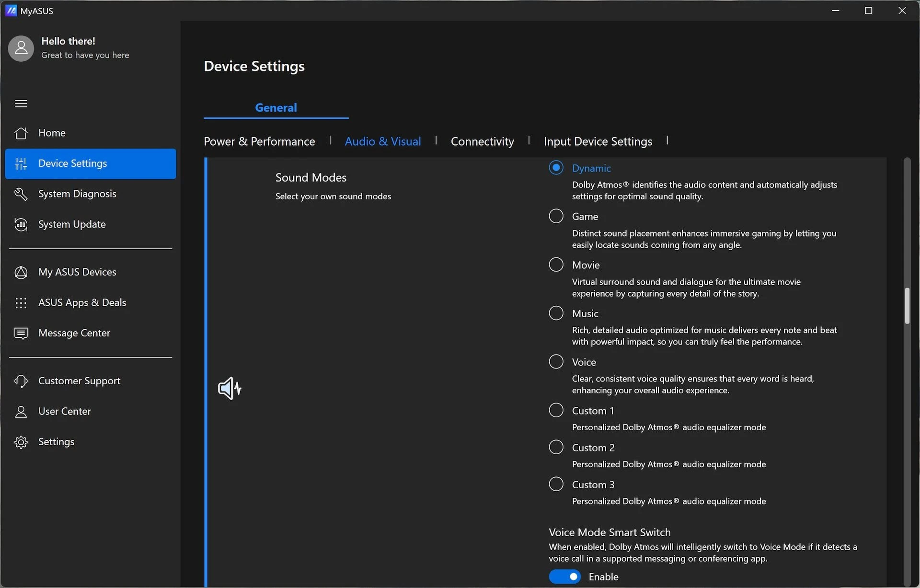Click the Customer Support headset icon

(x=21, y=381)
